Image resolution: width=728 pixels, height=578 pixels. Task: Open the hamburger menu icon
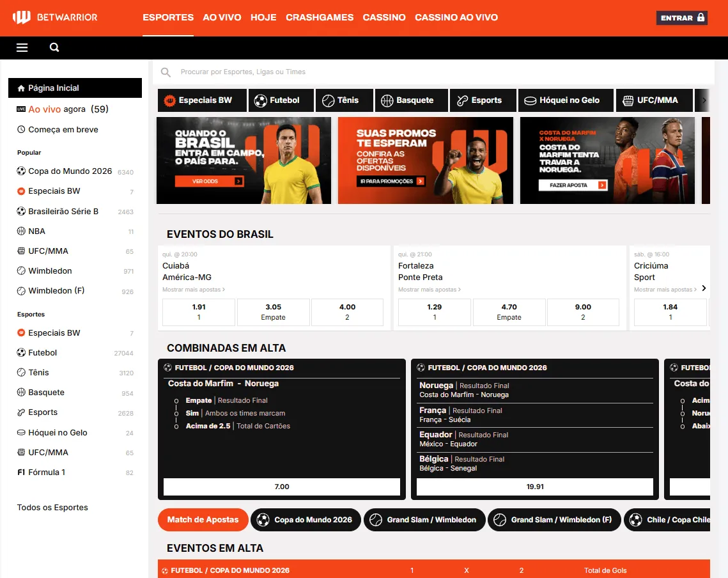coord(22,47)
